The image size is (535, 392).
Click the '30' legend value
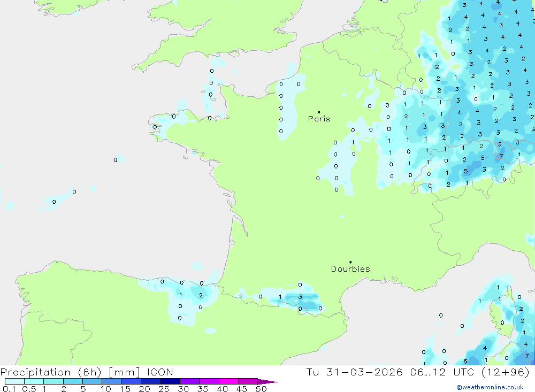pyautogui.click(x=183, y=389)
